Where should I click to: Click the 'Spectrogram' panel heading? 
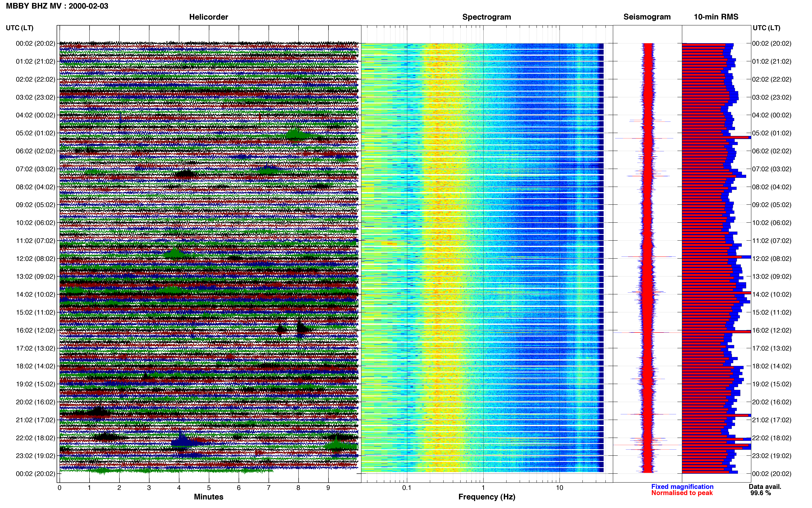pos(487,17)
